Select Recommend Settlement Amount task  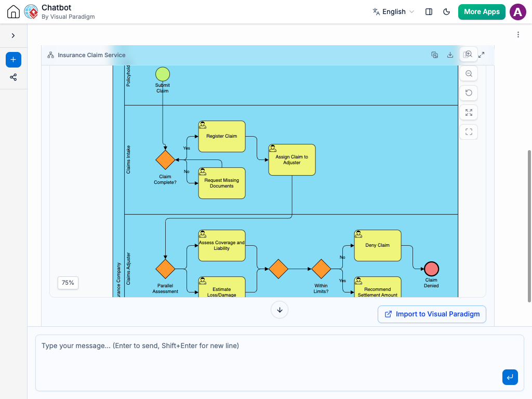(378, 287)
